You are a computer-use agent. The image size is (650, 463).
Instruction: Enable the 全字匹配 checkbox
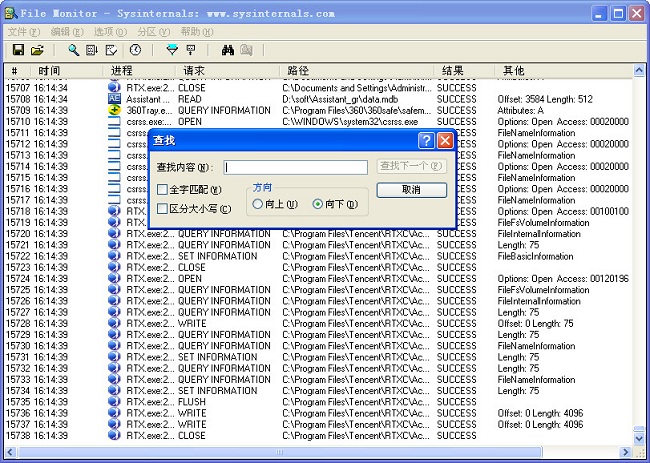[x=163, y=190]
